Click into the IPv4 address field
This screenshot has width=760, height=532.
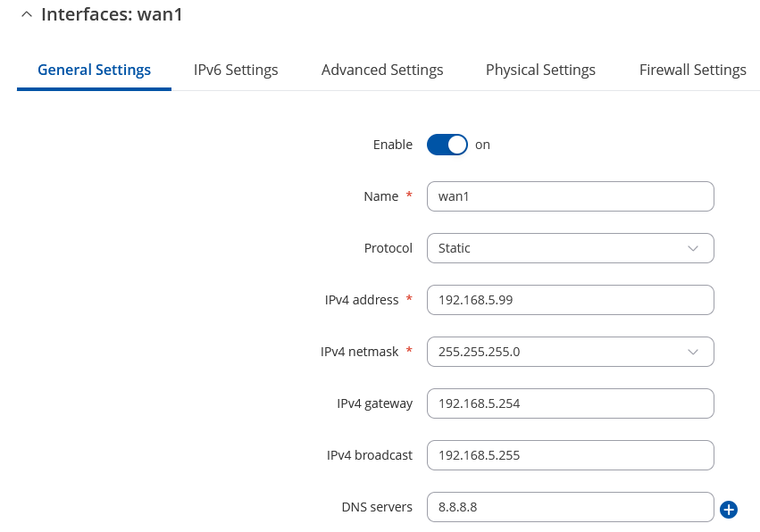click(570, 300)
